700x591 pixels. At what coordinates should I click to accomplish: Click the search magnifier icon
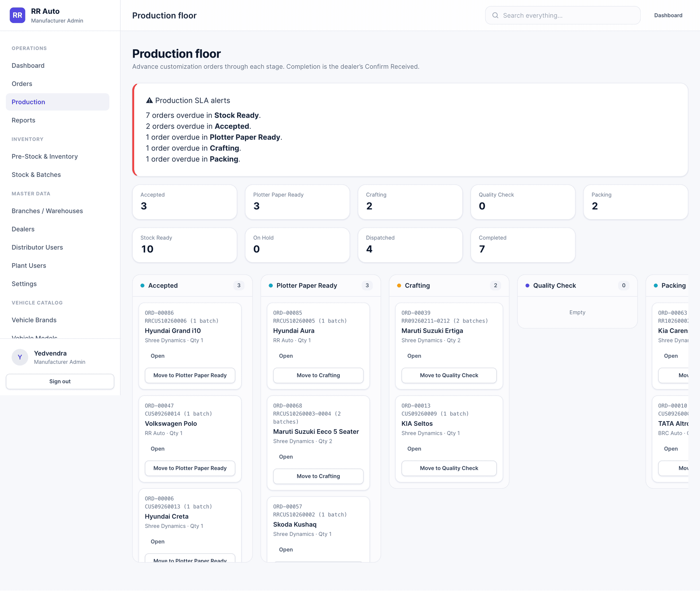[x=495, y=15]
